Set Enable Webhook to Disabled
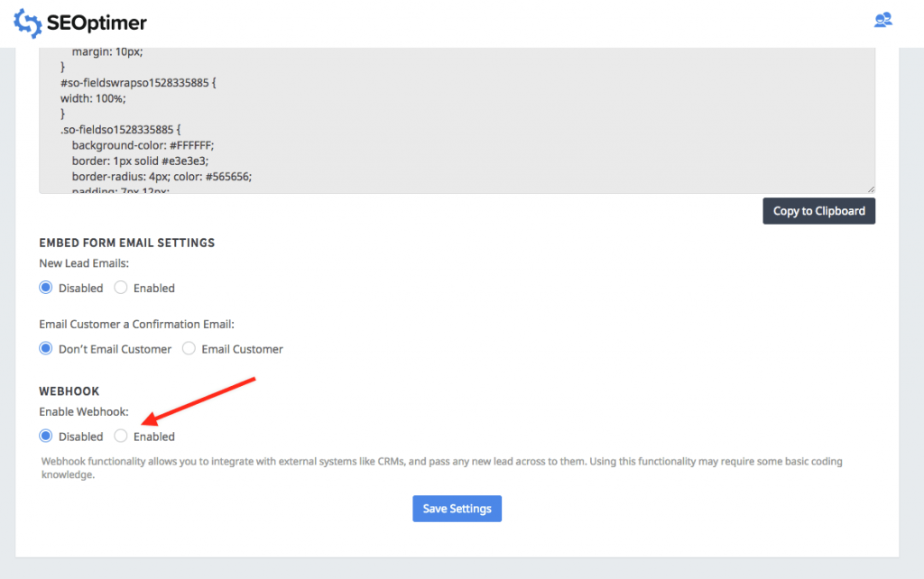Image resolution: width=924 pixels, height=579 pixels. coord(46,436)
